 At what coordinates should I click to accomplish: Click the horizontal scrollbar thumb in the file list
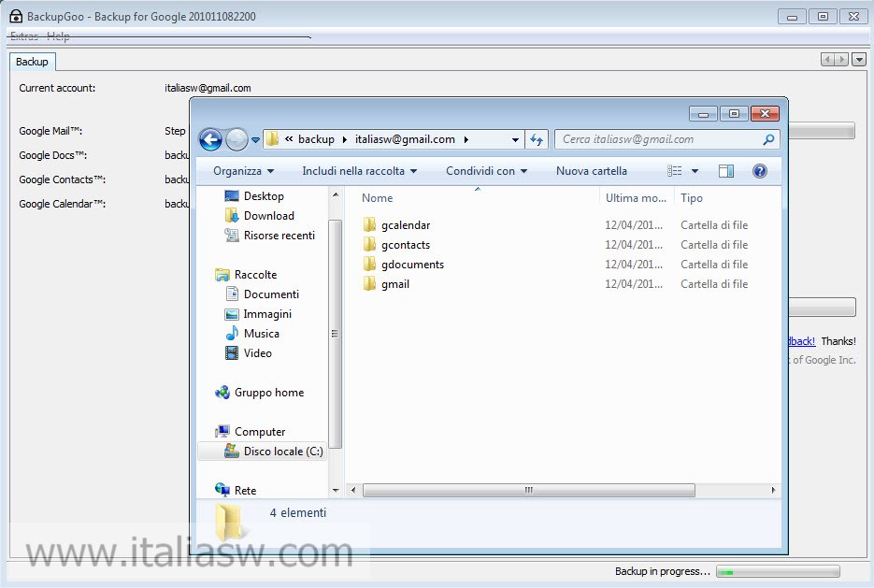click(x=528, y=491)
